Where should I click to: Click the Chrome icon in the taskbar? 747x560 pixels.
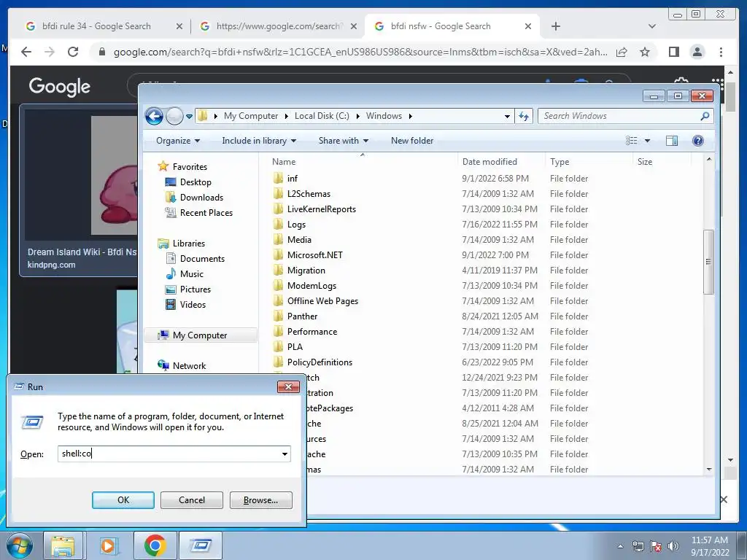pyautogui.click(x=155, y=545)
